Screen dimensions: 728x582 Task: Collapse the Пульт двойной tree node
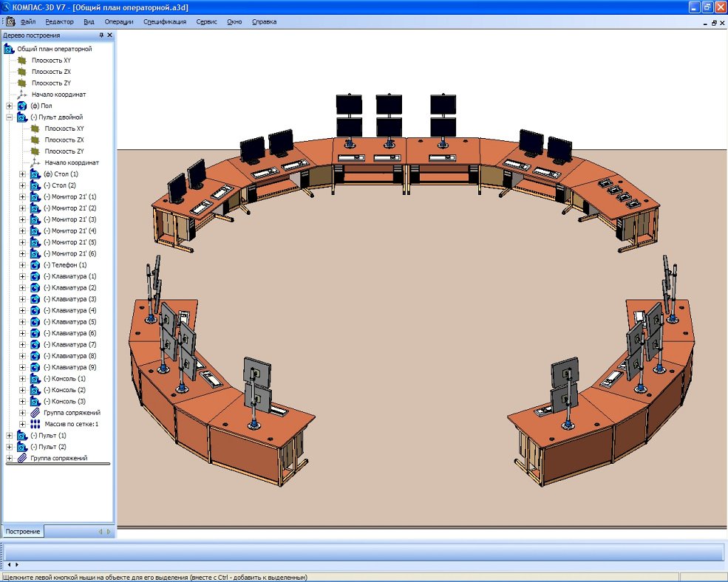pos(10,117)
